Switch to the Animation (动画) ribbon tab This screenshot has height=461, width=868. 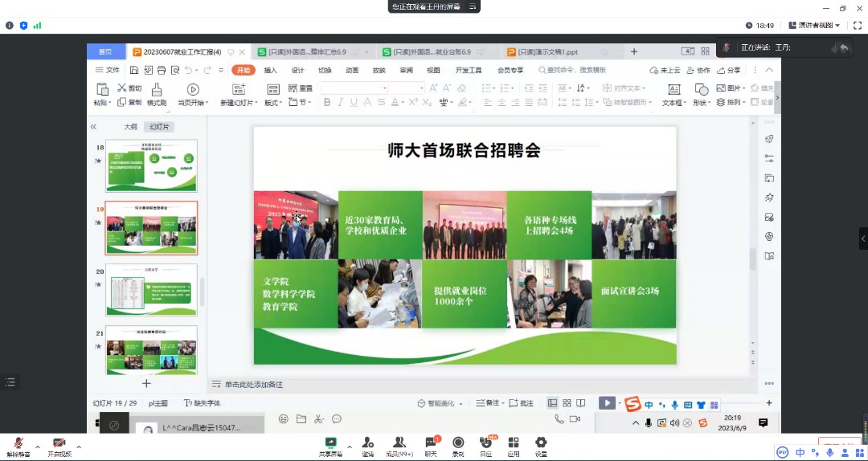[352, 71]
